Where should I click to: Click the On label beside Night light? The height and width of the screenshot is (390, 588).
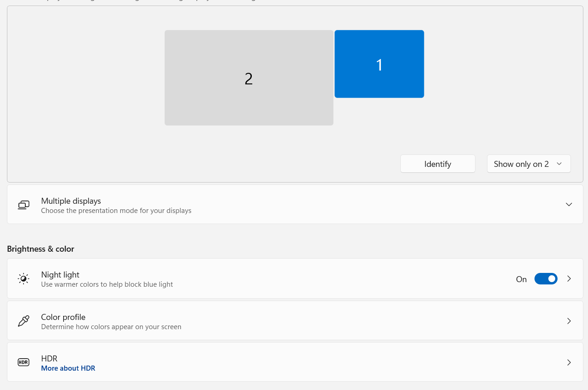click(521, 279)
